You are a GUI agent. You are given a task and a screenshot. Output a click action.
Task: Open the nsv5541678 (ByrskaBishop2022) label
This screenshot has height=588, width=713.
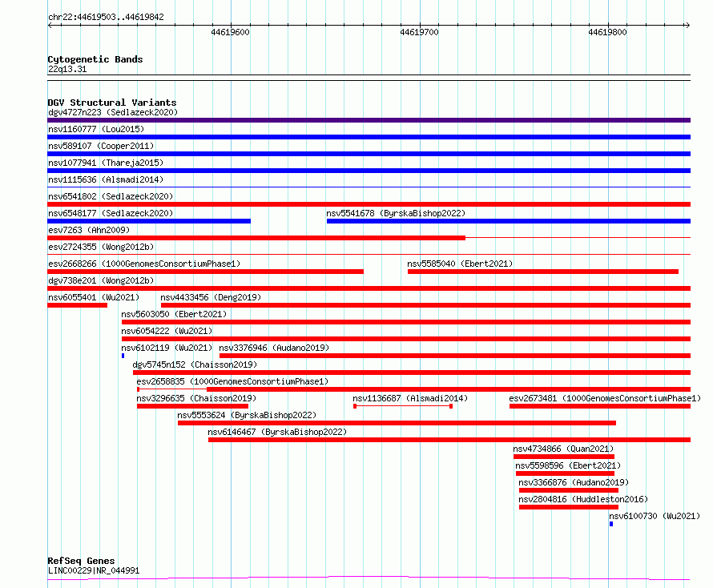point(396,213)
